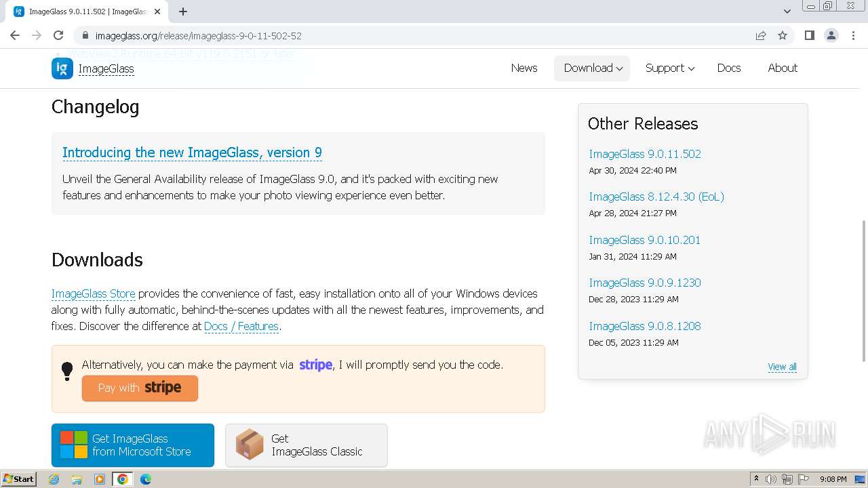Click the Start button
This screenshot has width=868, height=488.
coord(18,479)
